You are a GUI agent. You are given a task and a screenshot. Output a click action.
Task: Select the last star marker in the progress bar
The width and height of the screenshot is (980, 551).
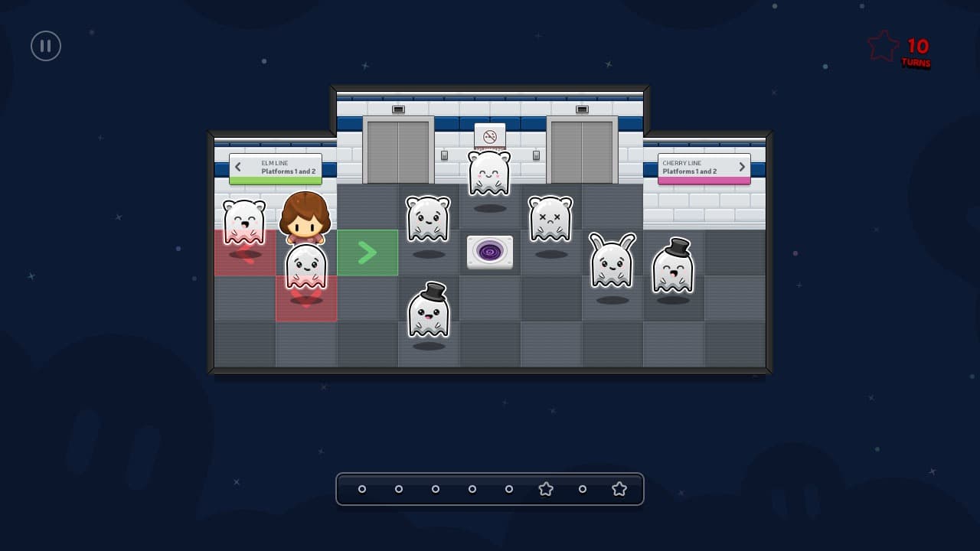click(619, 488)
